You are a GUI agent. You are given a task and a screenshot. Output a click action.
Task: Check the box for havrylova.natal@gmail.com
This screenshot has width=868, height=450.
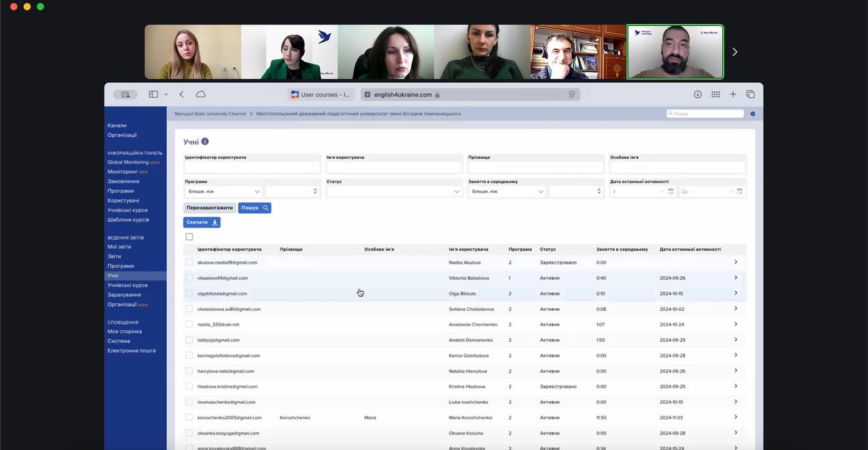[189, 371]
